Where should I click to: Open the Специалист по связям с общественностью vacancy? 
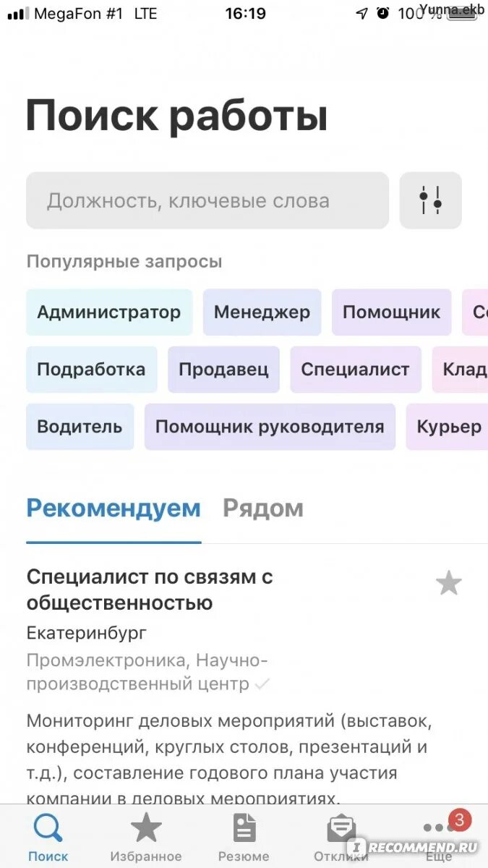pos(150,590)
